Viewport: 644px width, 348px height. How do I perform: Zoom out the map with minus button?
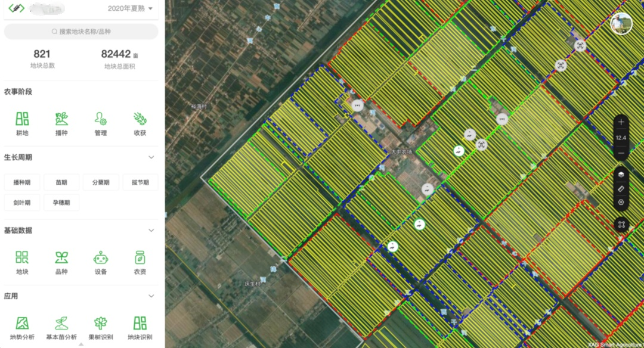[x=621, y=153]
